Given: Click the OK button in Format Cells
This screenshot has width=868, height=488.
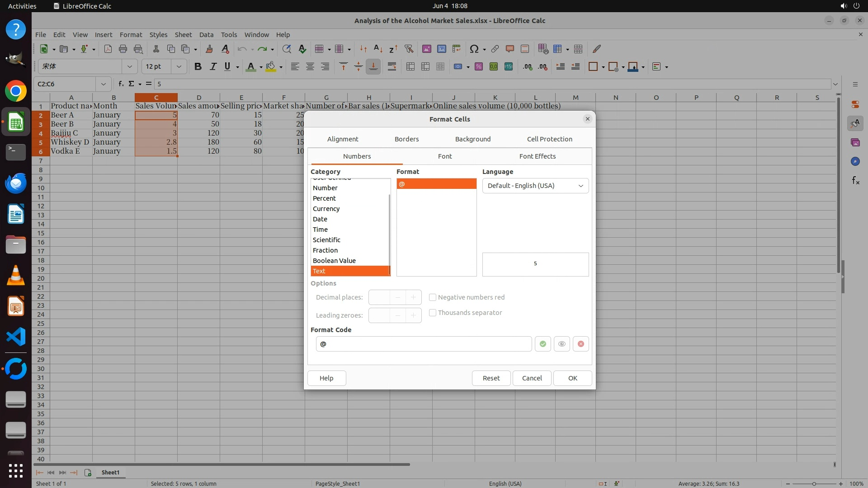Looking at the screenshot, I should pos(572,378).
